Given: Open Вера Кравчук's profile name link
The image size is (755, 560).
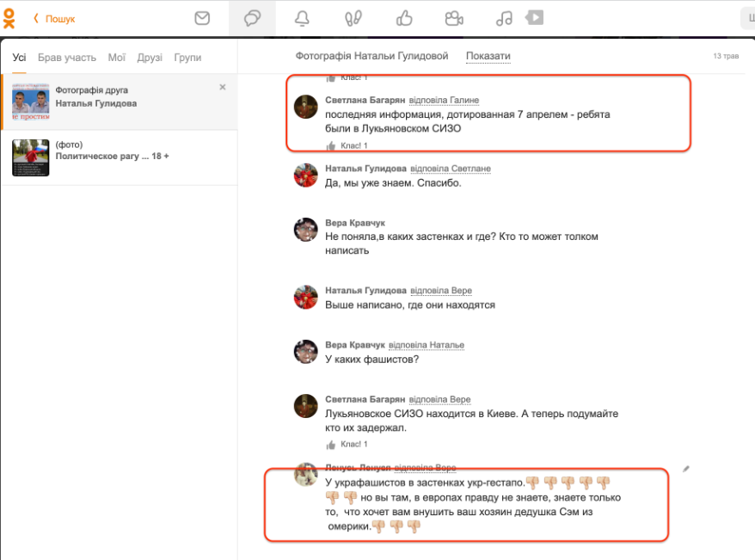Looking at the screenshot, I should [x=355, y=223].
